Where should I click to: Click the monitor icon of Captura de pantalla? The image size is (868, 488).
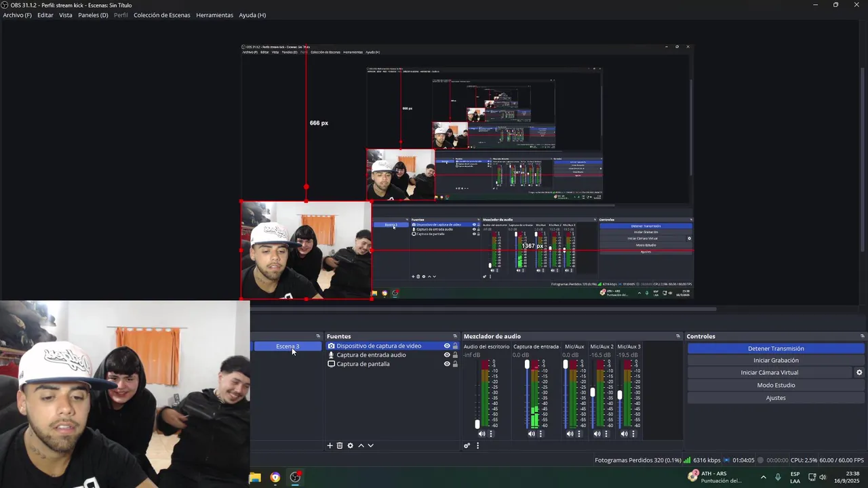pyautogui.click(x=331, y=364)
